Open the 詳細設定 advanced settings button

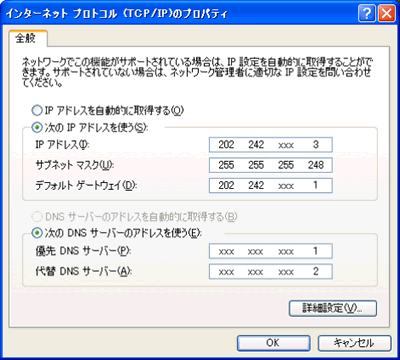tap(333, 308)
